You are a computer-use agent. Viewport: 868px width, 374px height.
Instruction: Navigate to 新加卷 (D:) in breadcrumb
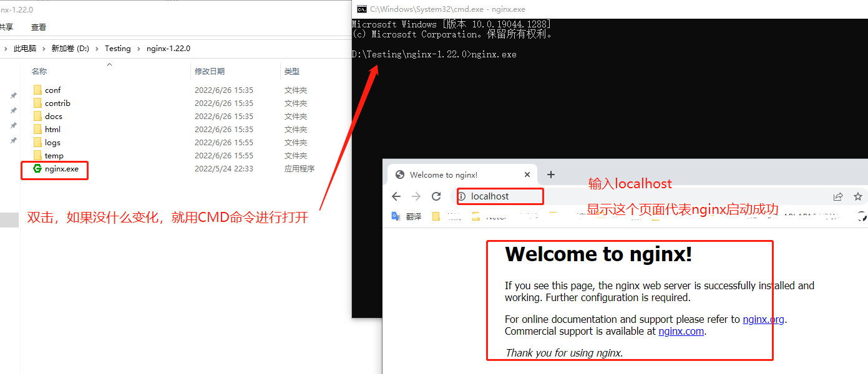click(70, 49)
